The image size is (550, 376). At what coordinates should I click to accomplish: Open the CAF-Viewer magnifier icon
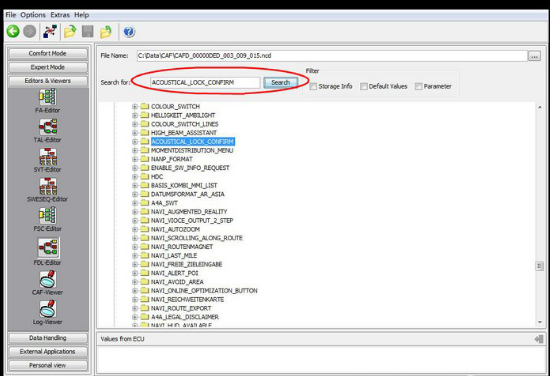tap(47, 279)
